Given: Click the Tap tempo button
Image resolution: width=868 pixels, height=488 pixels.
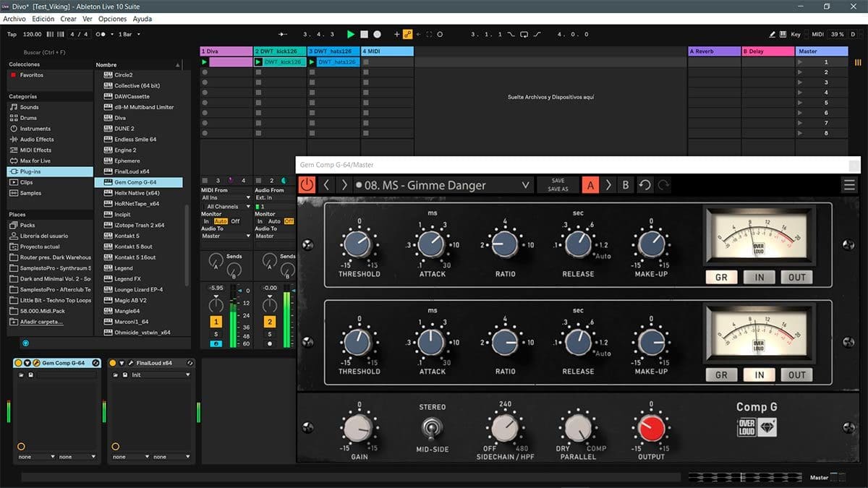Looking at the screenshot, I should tap(12, 34).
